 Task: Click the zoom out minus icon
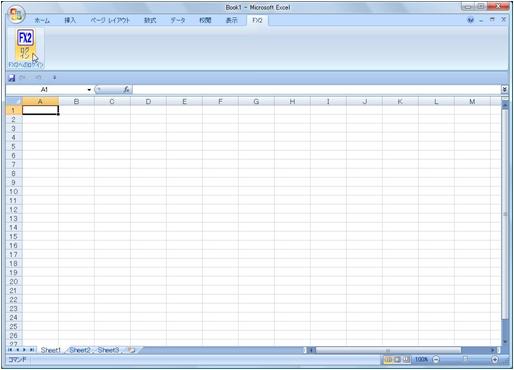point(436,359)
